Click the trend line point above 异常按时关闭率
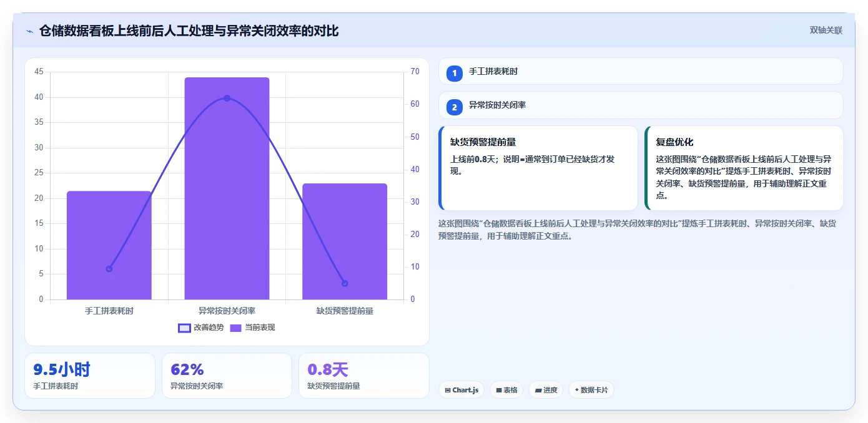The image size is (868, 423). pyautogui.click(x=227, y=98)
